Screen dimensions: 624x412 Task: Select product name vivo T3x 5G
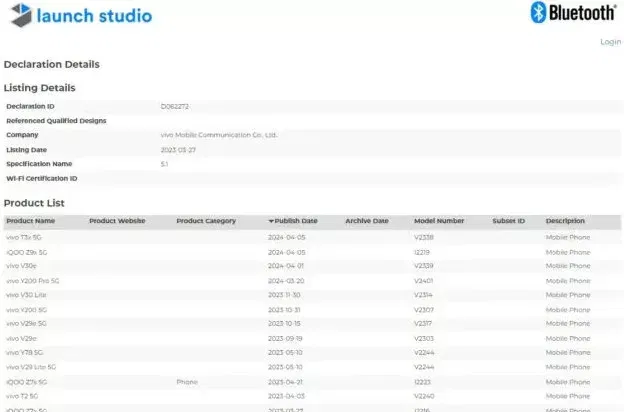point(24,237)
